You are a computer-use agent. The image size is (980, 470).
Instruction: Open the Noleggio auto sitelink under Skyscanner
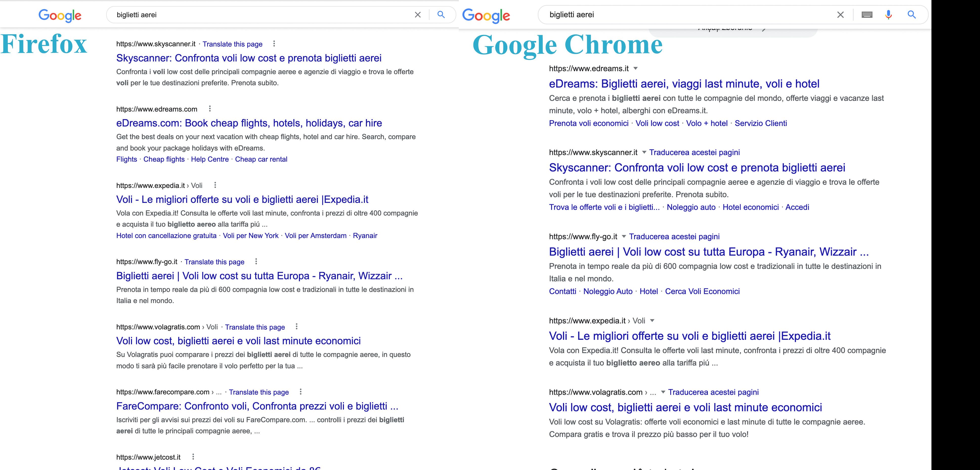[691, 207]
